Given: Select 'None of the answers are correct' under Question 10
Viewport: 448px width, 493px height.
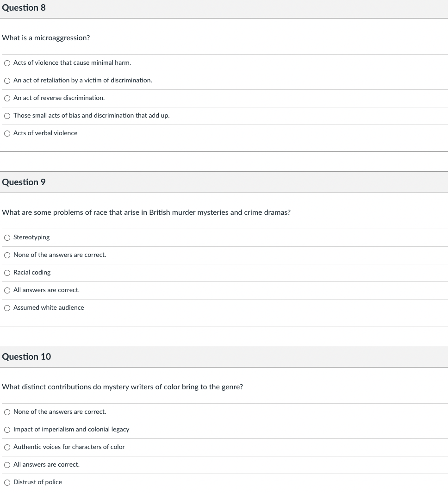Looking at the screenshot, I should tap(7, 412).
